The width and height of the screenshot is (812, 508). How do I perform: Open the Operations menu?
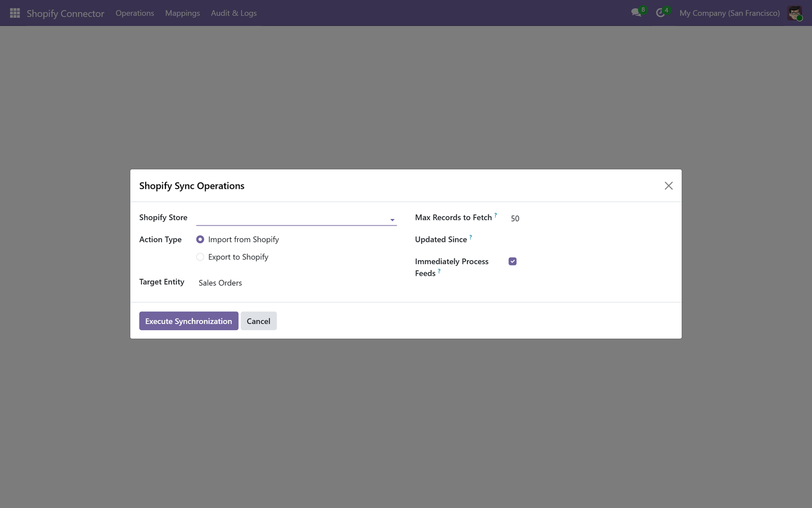134,13
